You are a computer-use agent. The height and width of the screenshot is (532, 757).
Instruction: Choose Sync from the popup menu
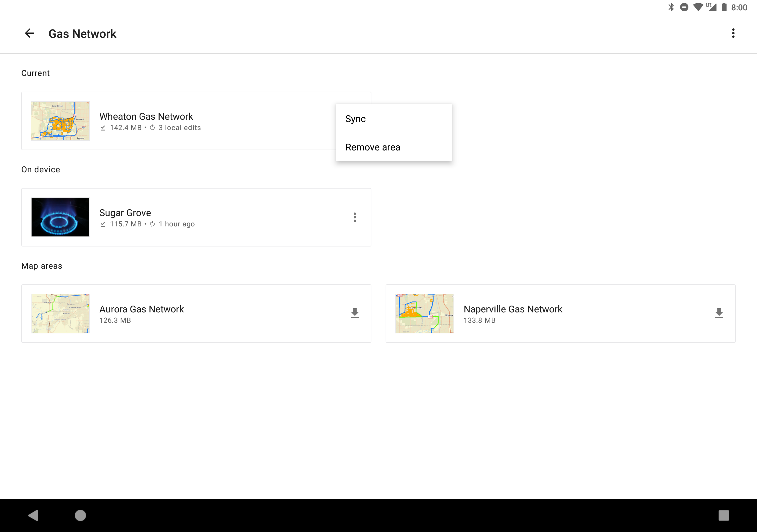click(394, 119)
